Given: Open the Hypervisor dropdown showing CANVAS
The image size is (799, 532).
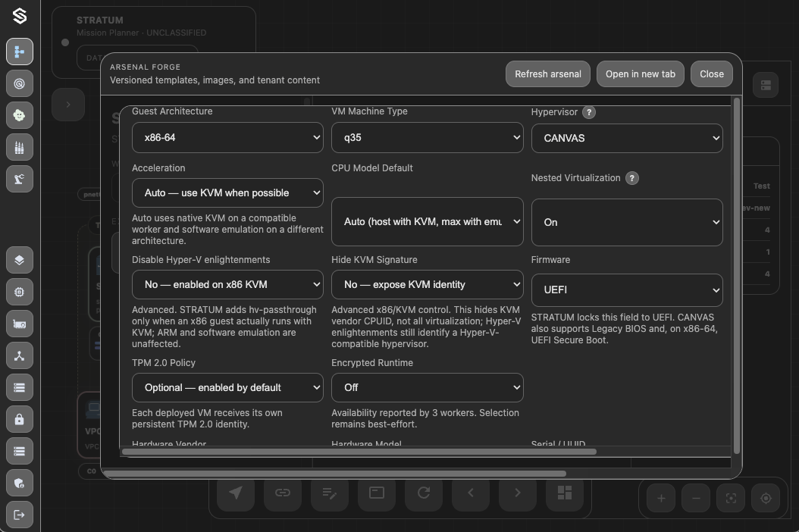Looking at the screenshot, I should click(627, 138).
